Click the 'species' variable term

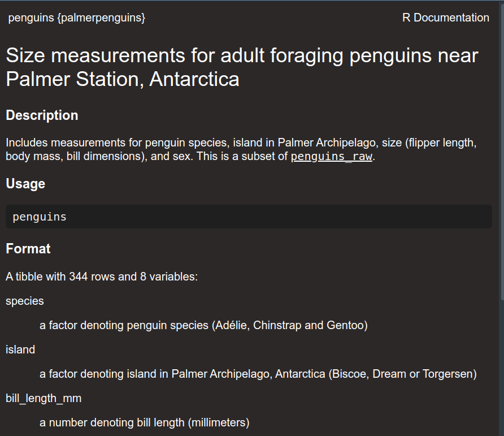25,301
